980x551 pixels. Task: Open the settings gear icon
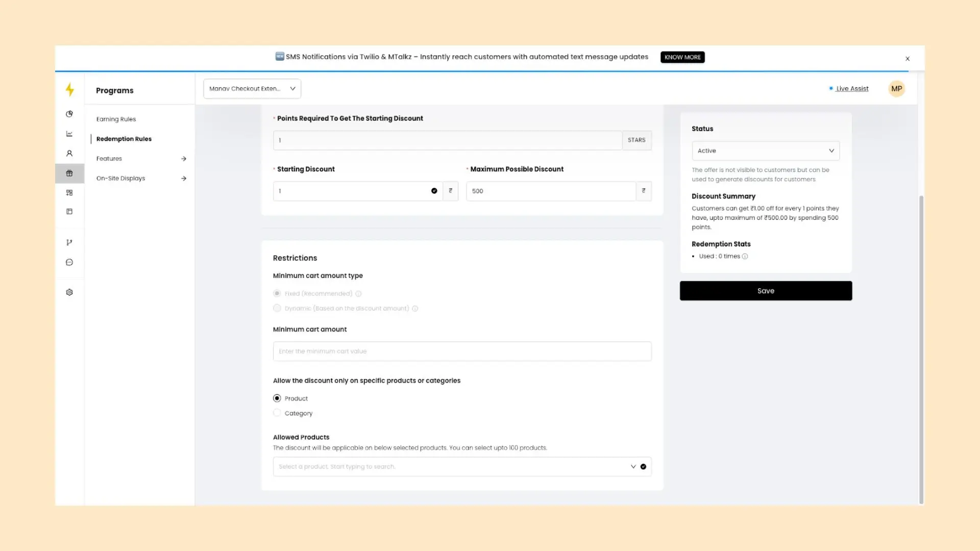point(69,292)
